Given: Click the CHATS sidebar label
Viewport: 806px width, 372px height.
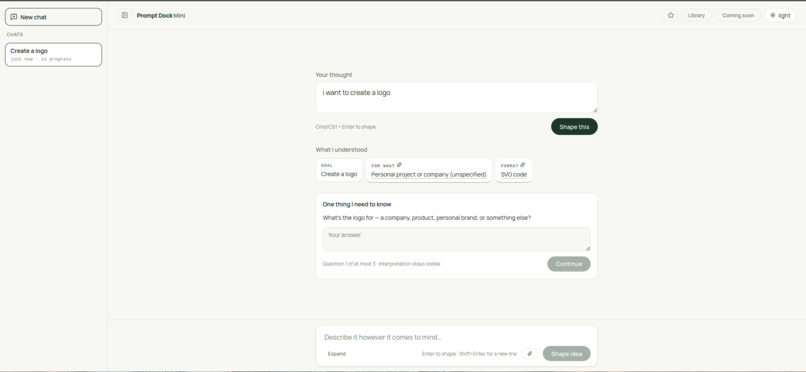Looking at the screenshot, I should pos(15,34).
